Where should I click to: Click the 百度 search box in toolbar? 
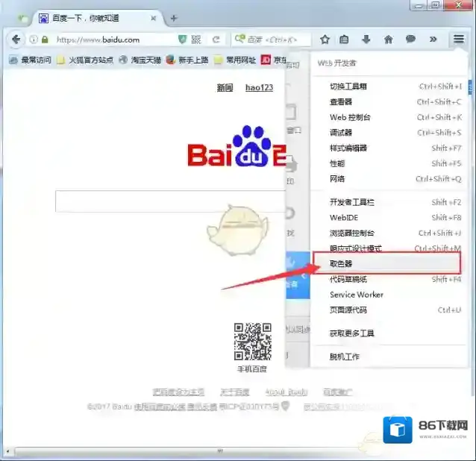pyautogui.click(x=271, y=40)
